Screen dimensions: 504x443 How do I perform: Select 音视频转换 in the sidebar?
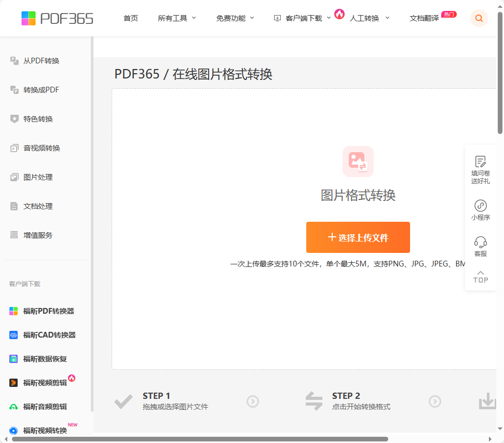(x=42, y=148)
